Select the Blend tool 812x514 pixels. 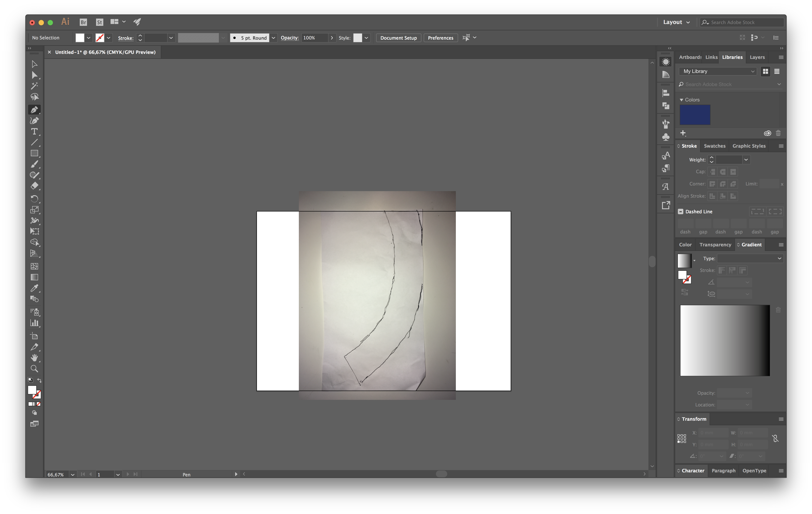tap(34, 299)
